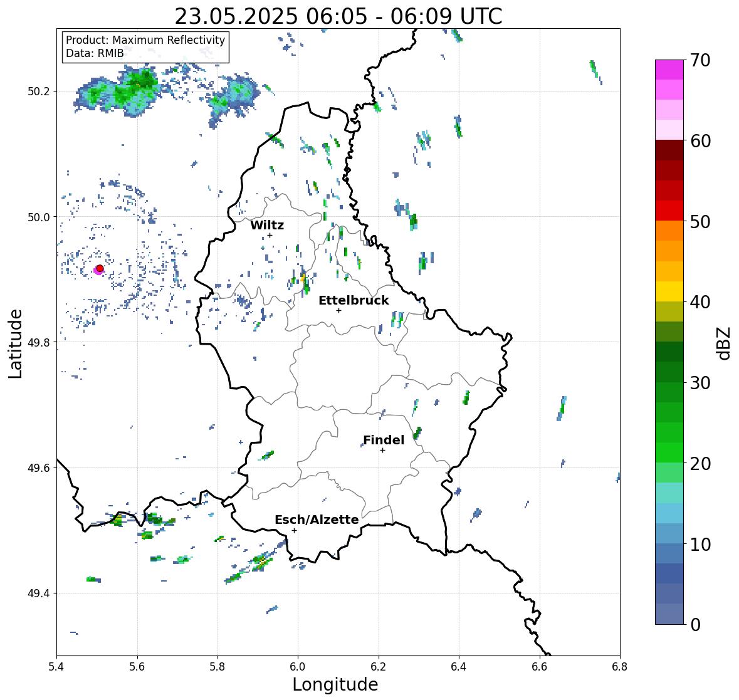Click the Ettelbruck station label
The width and height of the screenshot is (739, 700).
coord(354,301)
